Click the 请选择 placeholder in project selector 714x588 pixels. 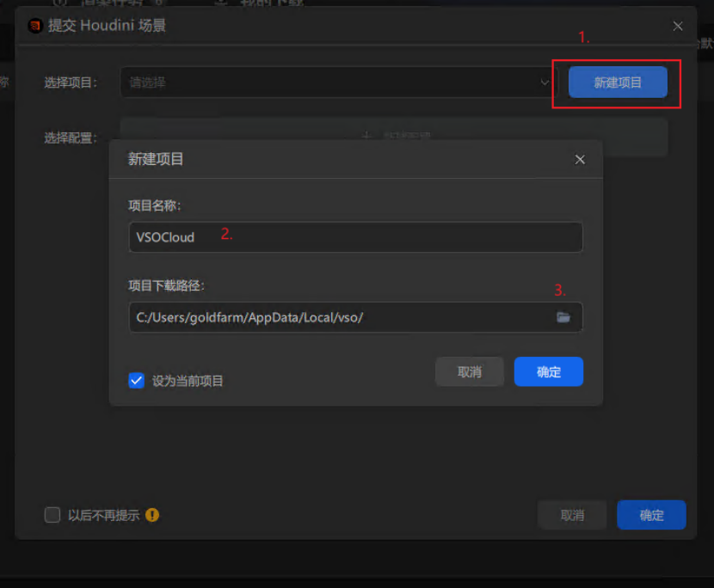(x=148, y=83)
